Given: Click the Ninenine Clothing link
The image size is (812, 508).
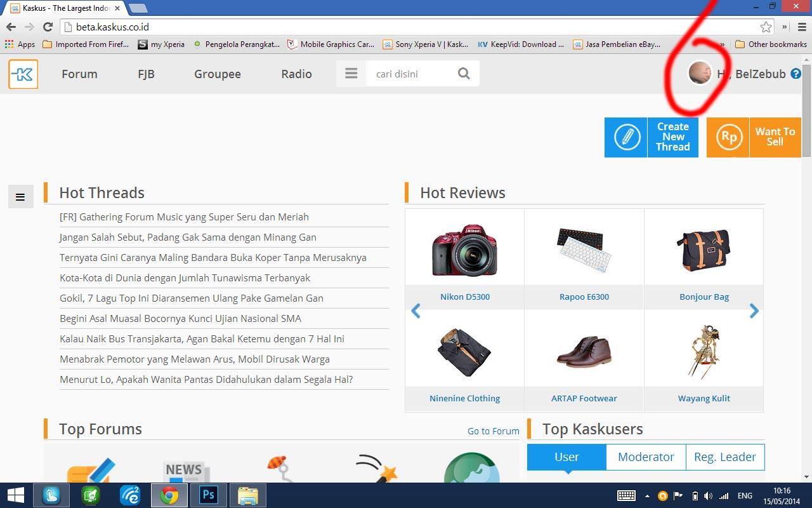Looking at the screenshot, I should 464,398.
